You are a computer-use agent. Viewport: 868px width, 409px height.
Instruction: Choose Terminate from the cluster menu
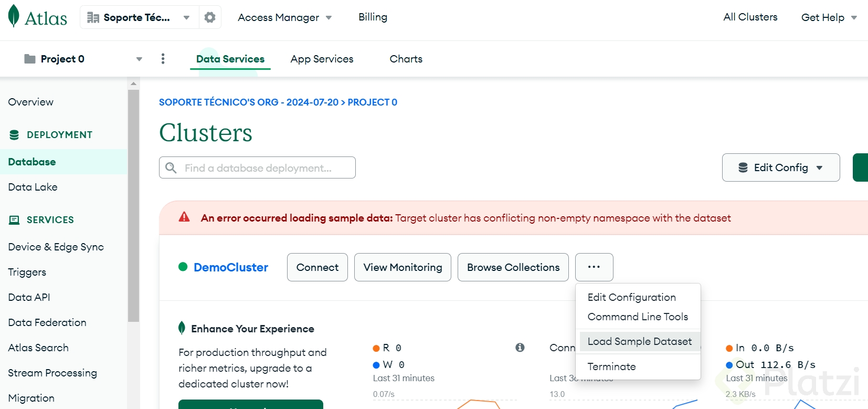pos(611,366)
